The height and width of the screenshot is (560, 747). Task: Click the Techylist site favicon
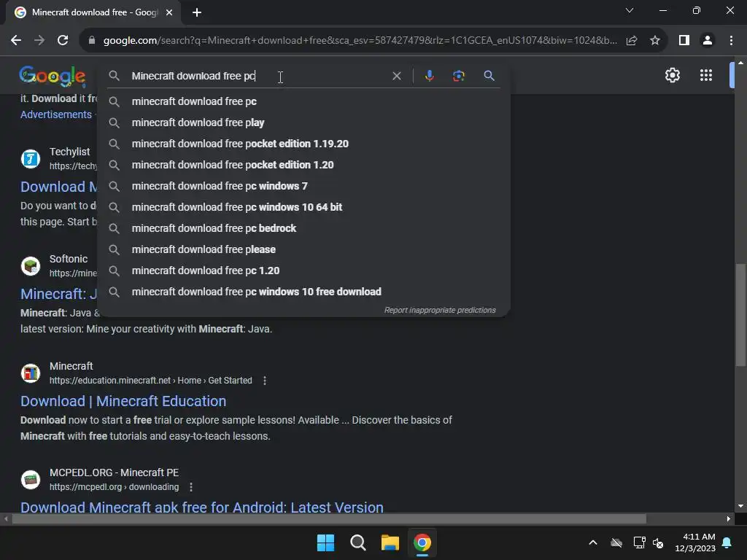(31, 158)
